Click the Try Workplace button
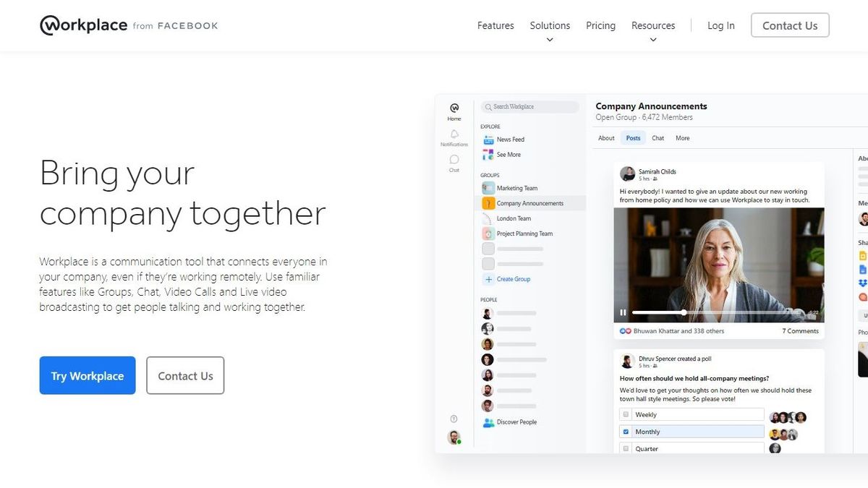This screenshot has width=868, height=488. coord(87,375)
